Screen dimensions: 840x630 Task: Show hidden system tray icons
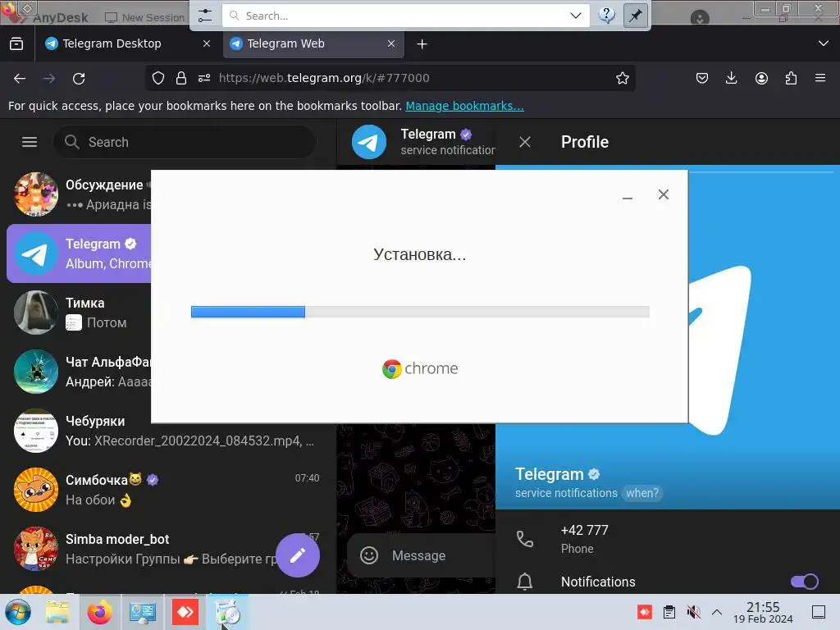click(x=717, y=612)
